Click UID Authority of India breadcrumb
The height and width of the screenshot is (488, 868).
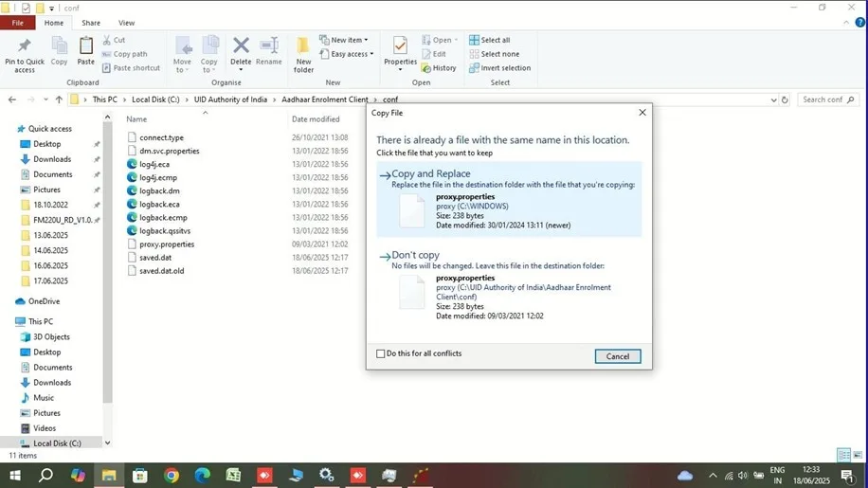(x=230, y=99)
